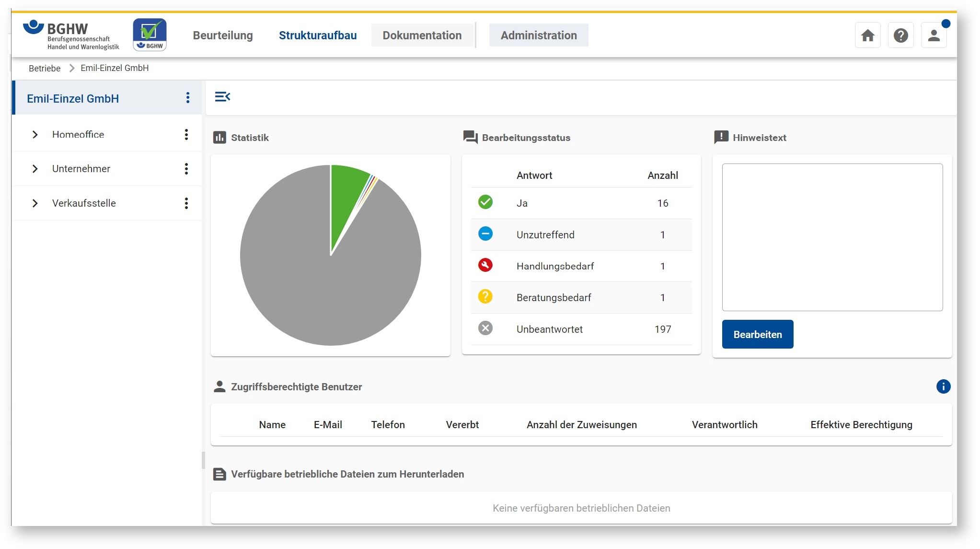This screenshot has width=980, height=549.
Task: Expand the Homeoffice tree node
Action: 35,135
